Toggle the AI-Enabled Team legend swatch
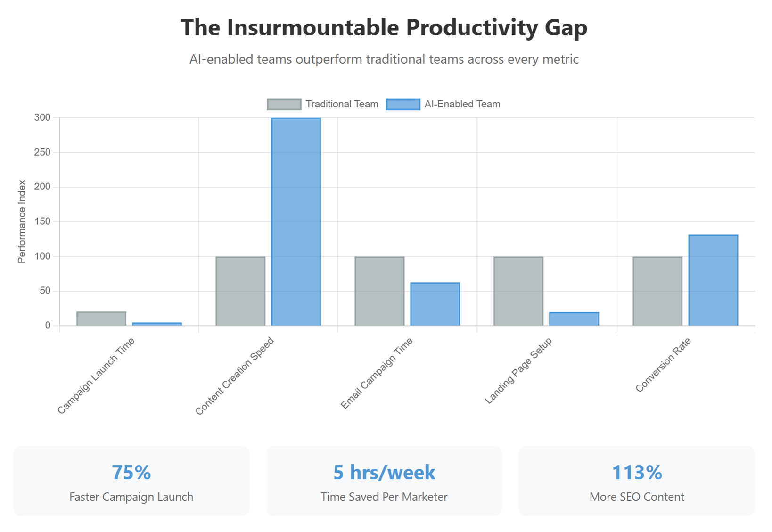 click(403, 104)
